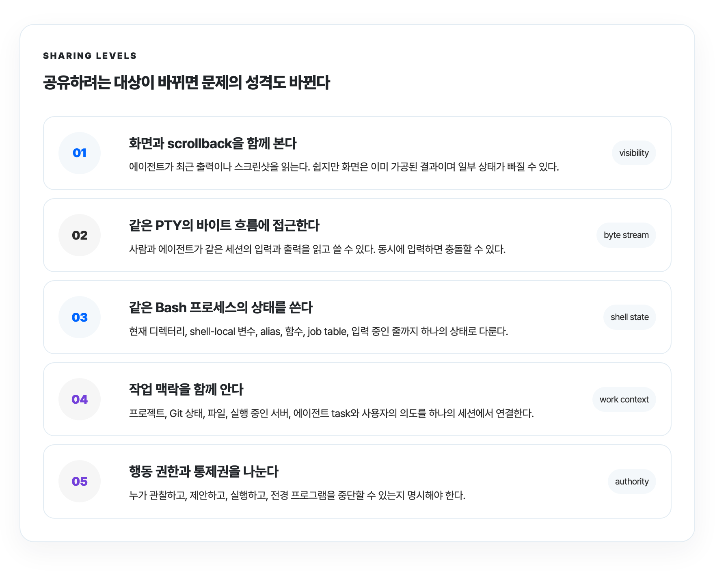This screenshot has width=728, height=584.
Task: Select the 03 number circle badge
Action: (x=80, y=317)
